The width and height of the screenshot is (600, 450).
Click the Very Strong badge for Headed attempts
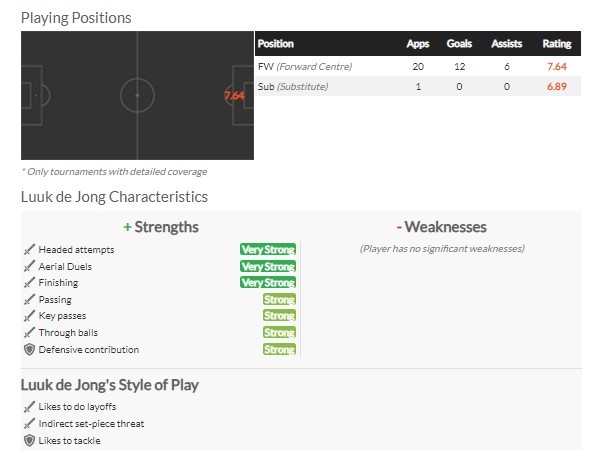point(268,249)
